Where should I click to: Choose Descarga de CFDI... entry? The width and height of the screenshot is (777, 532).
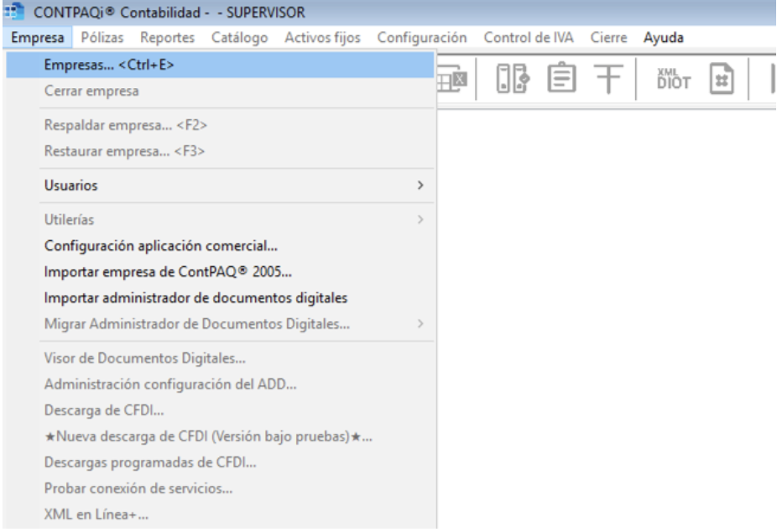click(x=220, y=410)
